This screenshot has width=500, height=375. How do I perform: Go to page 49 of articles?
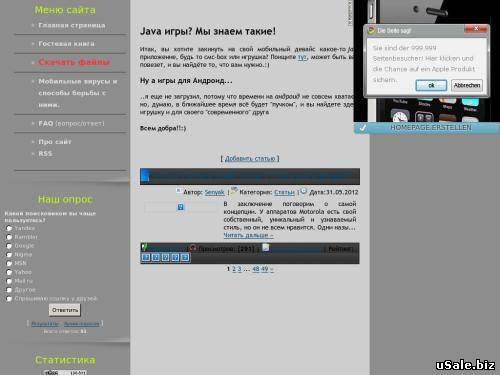[264, 269]
